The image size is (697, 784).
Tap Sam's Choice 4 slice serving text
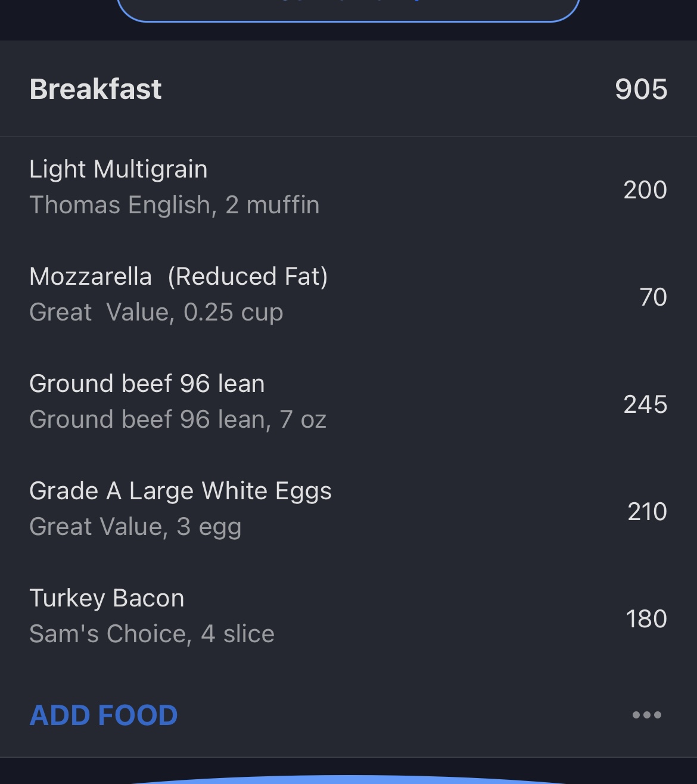(x=152, y=634)
